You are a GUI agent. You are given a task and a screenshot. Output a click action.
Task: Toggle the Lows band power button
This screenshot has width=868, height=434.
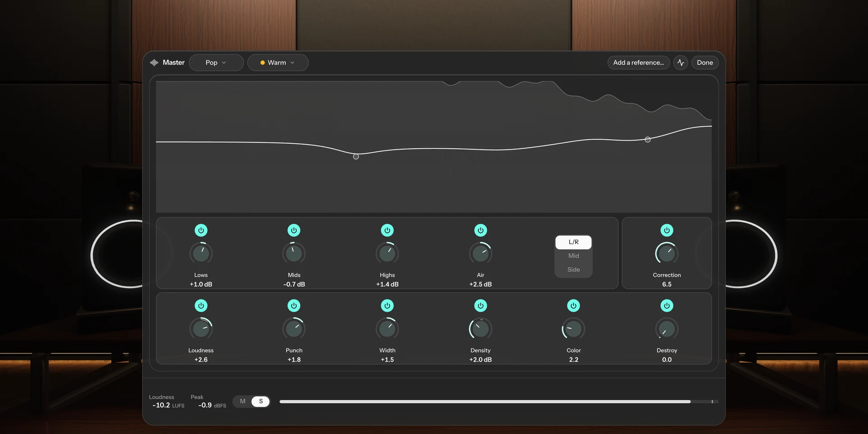201,230
